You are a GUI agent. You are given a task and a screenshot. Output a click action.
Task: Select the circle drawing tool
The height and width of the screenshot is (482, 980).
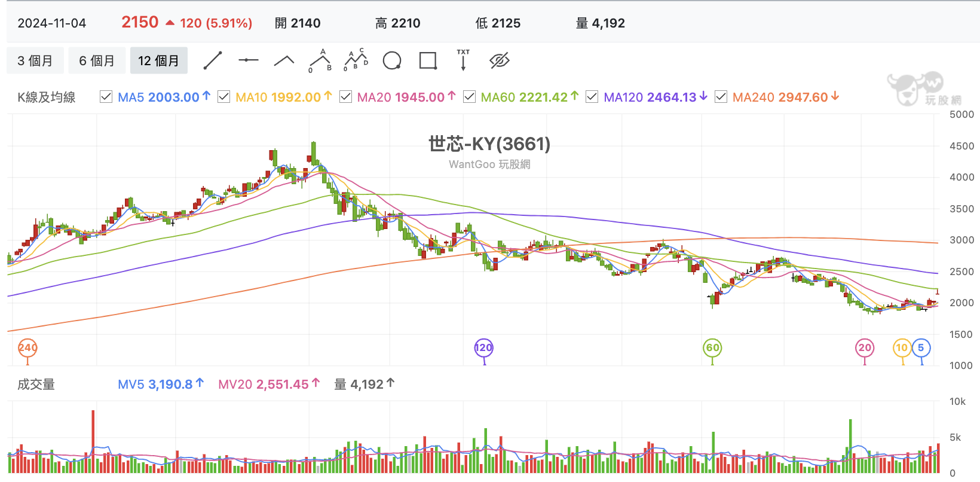tap(392, 60)
